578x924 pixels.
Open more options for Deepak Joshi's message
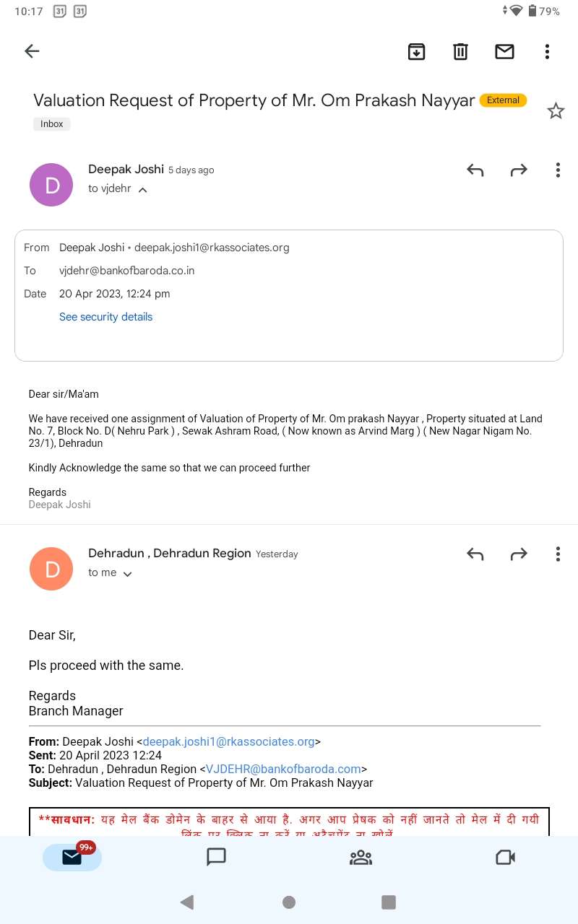click(x=558, y=170)
